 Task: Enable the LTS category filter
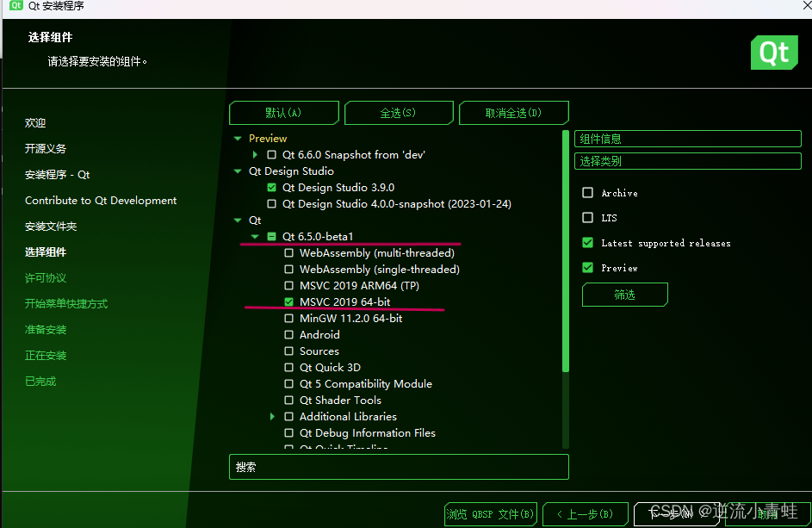(588, 218)
